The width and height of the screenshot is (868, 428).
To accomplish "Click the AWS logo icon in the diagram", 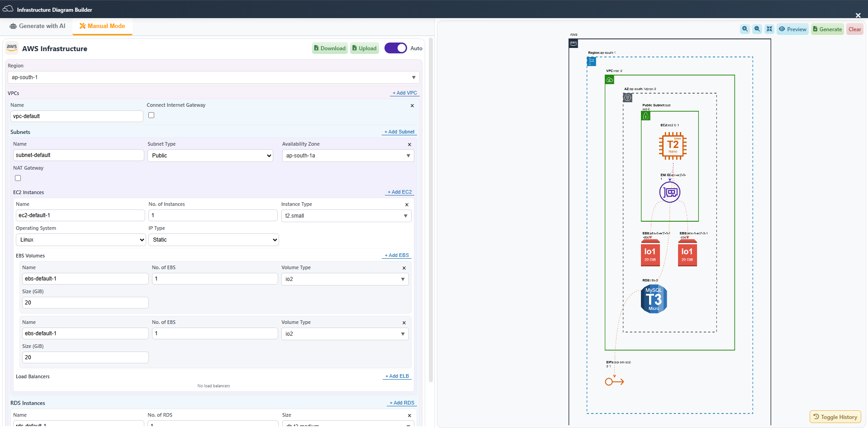I will click(x=573, y=43).
